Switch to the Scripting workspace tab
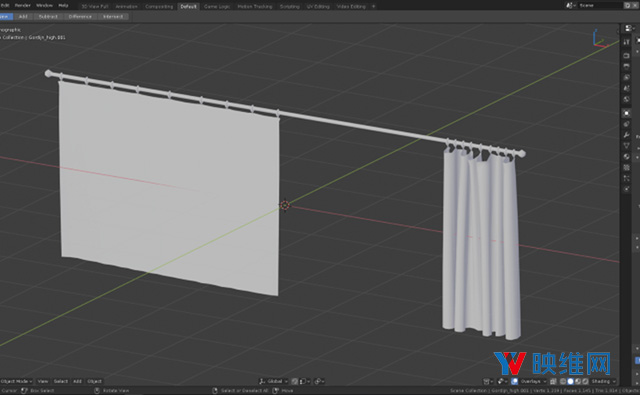The height and width of the screenshot is (395, 640). click(x=289, y=7)
